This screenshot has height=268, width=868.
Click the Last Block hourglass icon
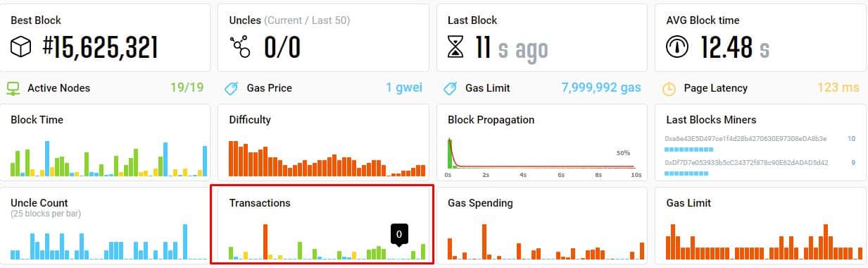coord(456,47)
